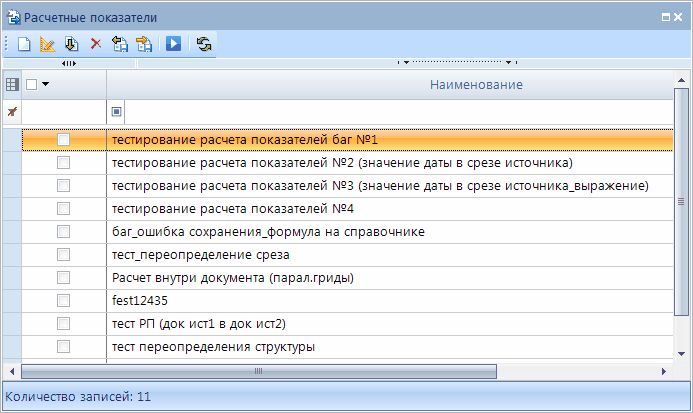Tick checkbox for 'тестирование расчета показателей баг №1'

tap(63, 140)
